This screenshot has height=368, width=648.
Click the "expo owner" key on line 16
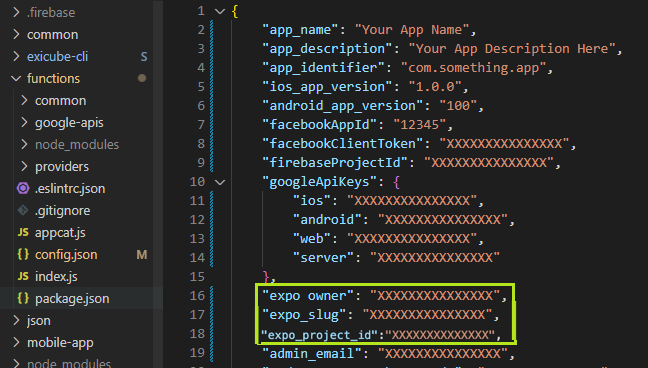click(308, 296)
